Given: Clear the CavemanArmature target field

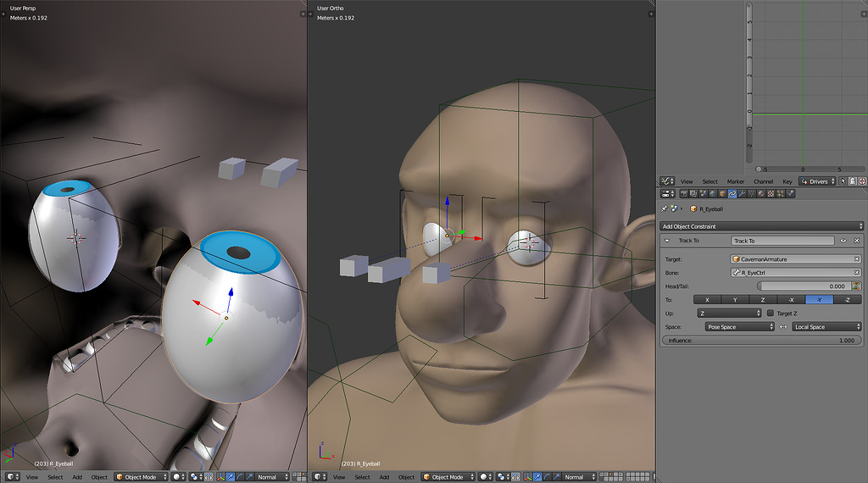Looking at the screenshot, I should (x=856, y=259).
